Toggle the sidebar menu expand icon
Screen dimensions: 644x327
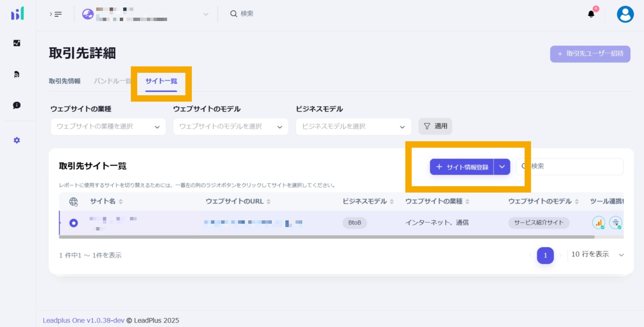tap(56, 14)
